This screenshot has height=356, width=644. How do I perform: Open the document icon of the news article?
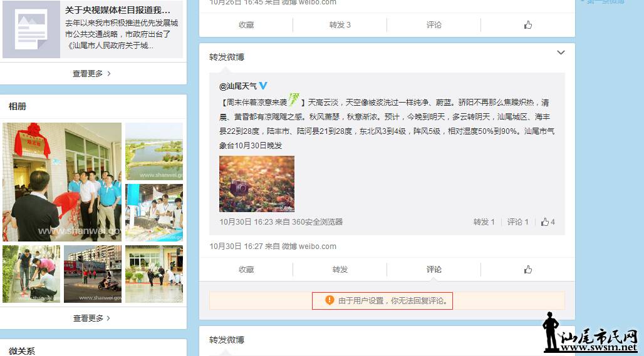click(x=31, y=29)
